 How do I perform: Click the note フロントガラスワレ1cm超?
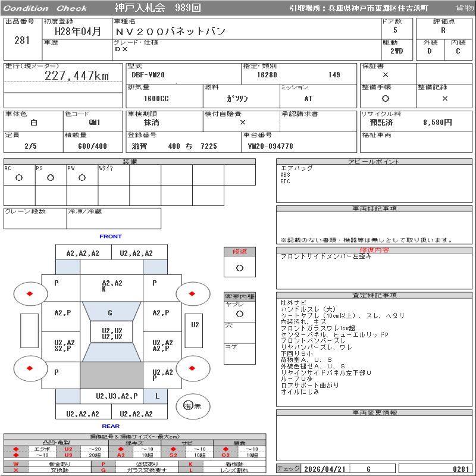click(318, 328)
